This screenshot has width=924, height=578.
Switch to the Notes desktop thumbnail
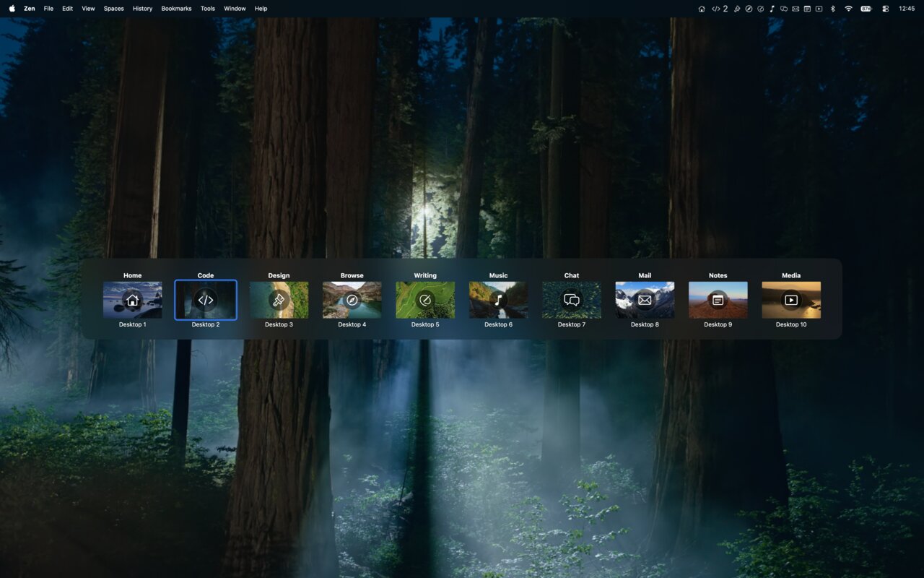click(718, 300)
